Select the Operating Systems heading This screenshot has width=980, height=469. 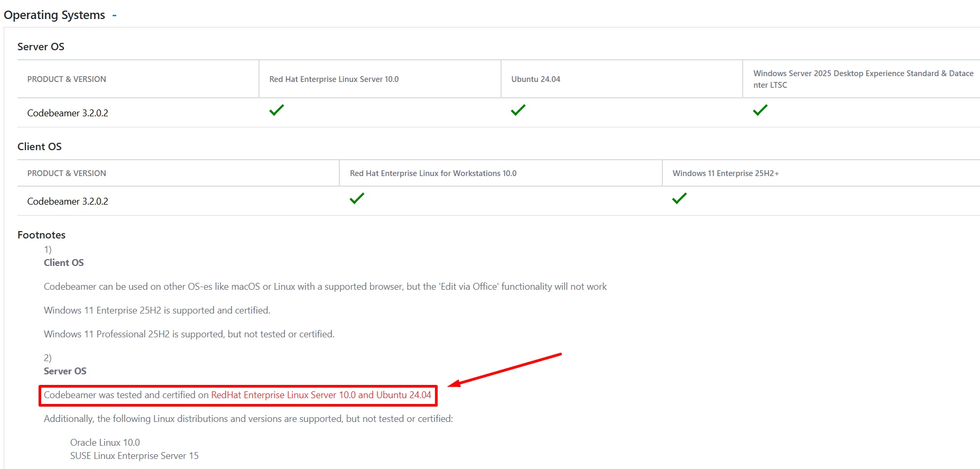54,15
